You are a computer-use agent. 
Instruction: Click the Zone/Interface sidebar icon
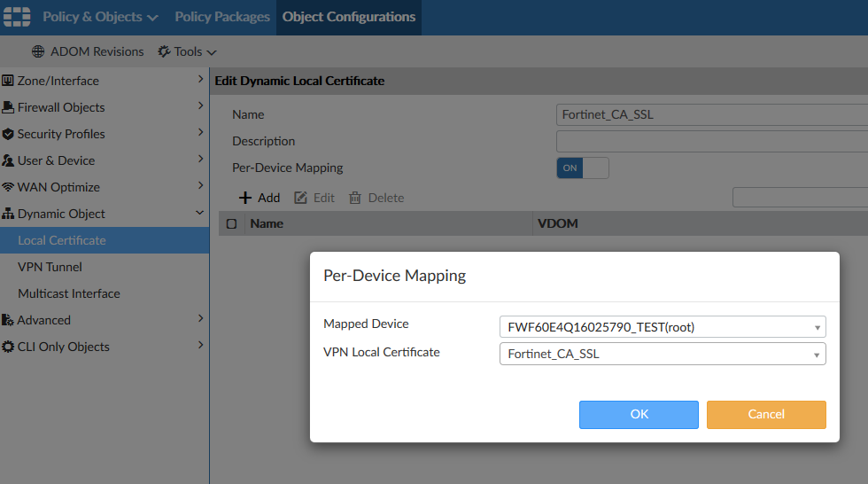click(x=8, y=81)
